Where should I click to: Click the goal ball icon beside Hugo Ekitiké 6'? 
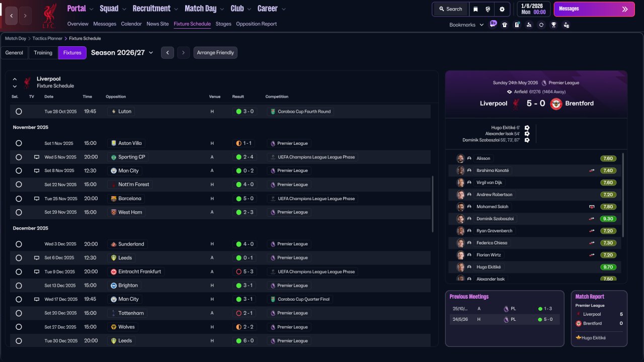coord(527,128)
